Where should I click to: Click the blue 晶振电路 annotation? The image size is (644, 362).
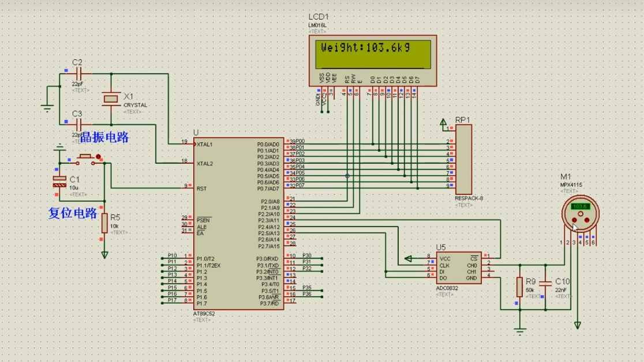click(104, 137)
